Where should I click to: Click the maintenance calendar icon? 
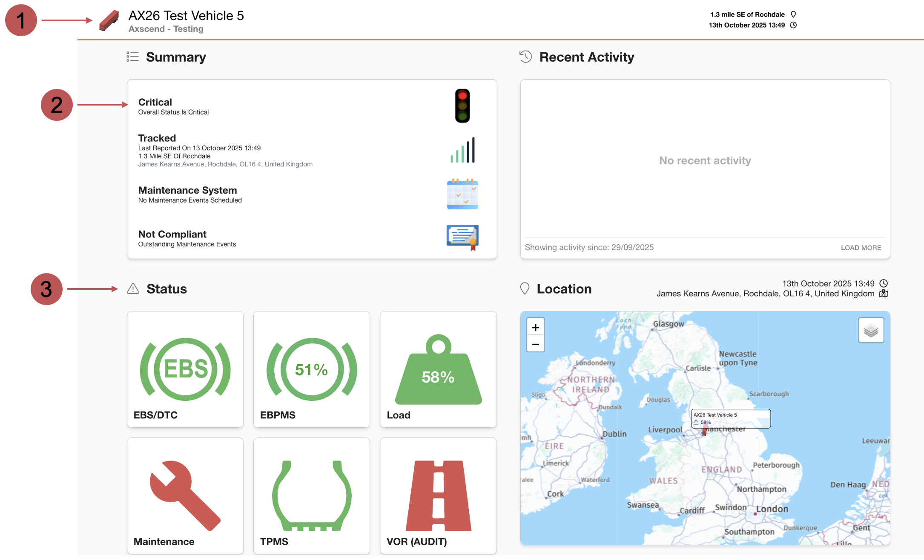462,194
